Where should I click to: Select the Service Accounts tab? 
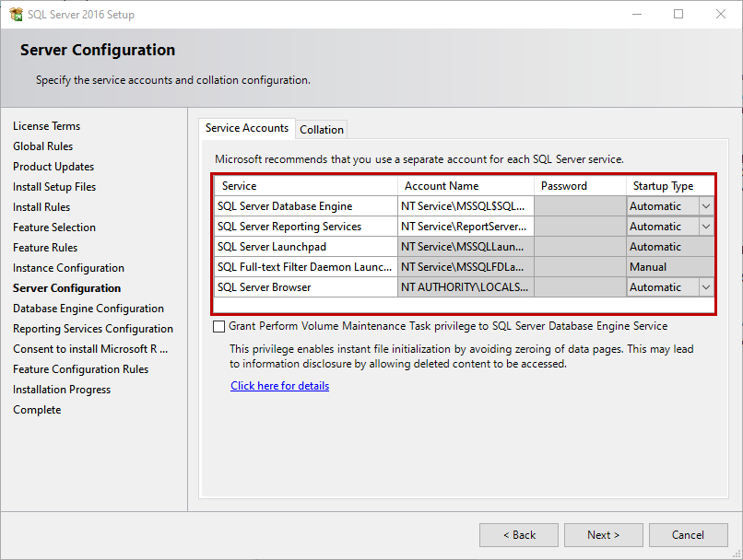pos(246,128)
